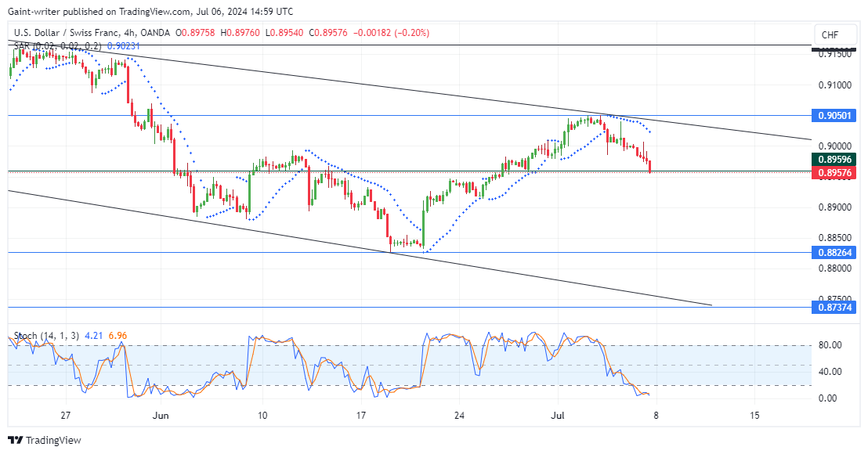This screenshot has height=454, width=868.
Task: Click the change value −0.00182 (−0.20%)
Action: [390, 33]
